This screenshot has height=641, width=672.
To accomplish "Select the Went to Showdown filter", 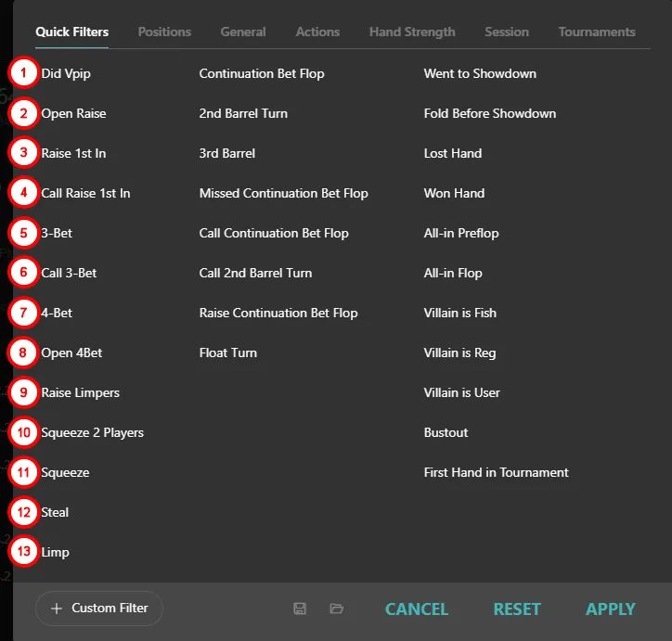I will click(x=480, y=73).
